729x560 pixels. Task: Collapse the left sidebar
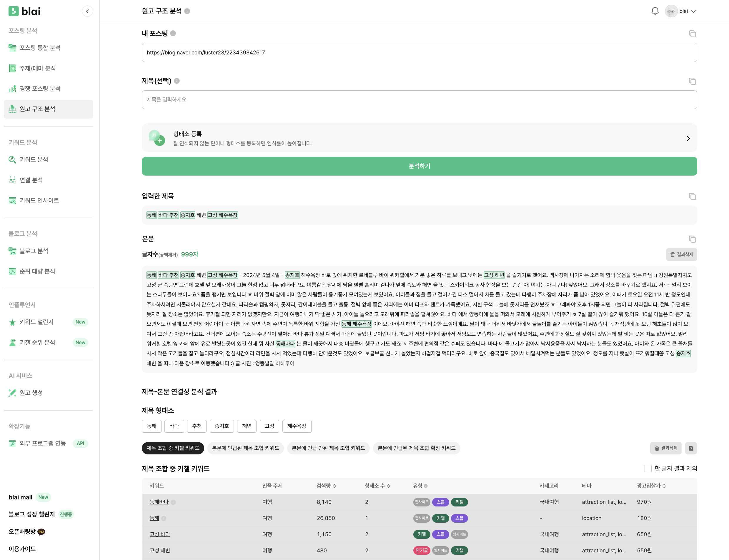[87, 11]
